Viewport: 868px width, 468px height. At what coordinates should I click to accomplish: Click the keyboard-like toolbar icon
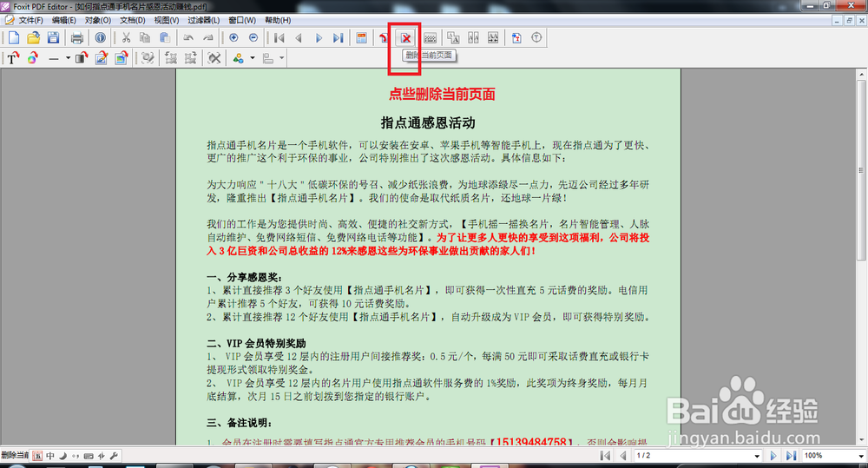(431, 37)
